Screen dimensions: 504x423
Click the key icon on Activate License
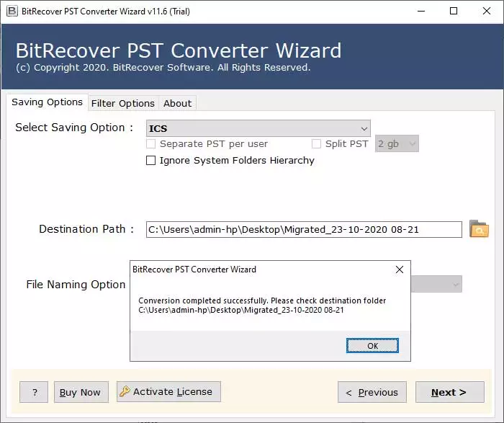tap(125, 392)
